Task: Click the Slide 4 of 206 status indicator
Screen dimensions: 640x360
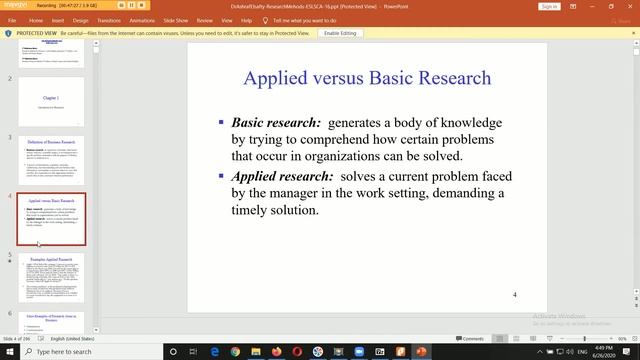Action: (17, 339)
